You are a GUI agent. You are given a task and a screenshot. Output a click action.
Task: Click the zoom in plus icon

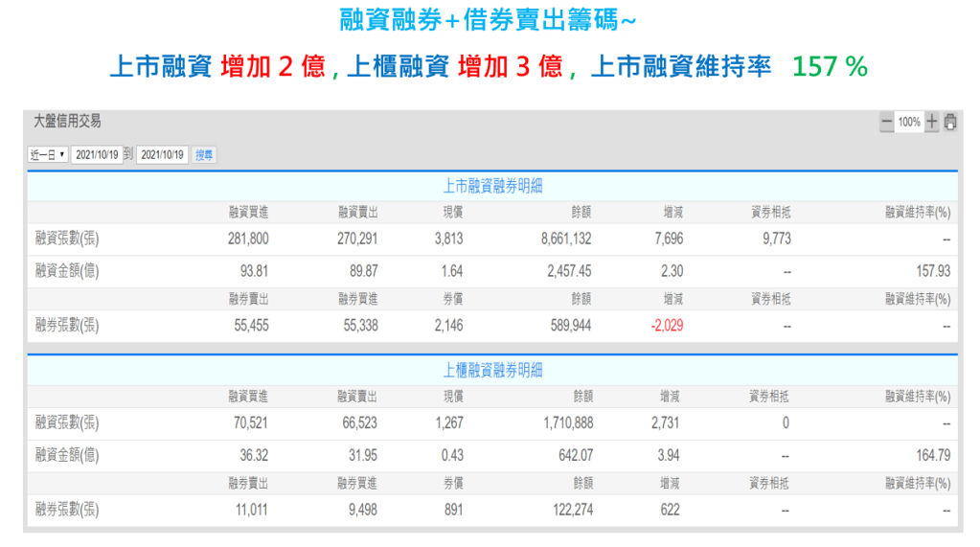[x=932, y=123]
